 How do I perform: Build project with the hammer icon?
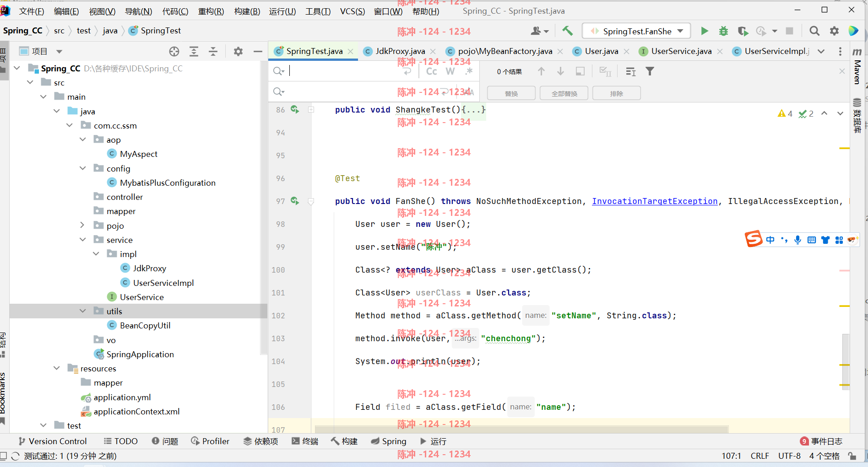click(567, 31)
